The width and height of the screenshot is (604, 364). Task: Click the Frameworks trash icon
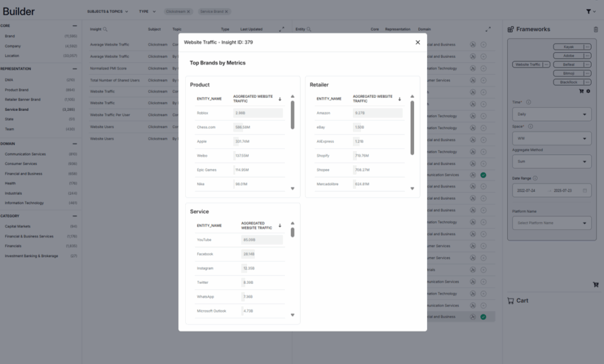tap(596, 29)
